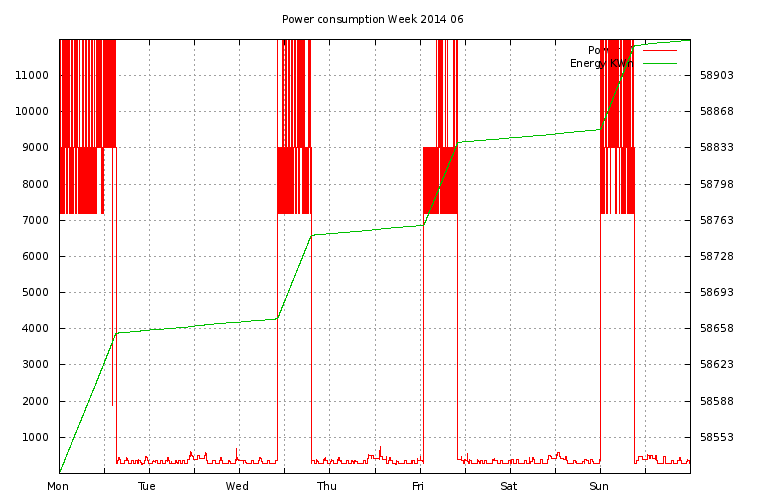Click the 'Sat' x-axis label

(508, 486)
